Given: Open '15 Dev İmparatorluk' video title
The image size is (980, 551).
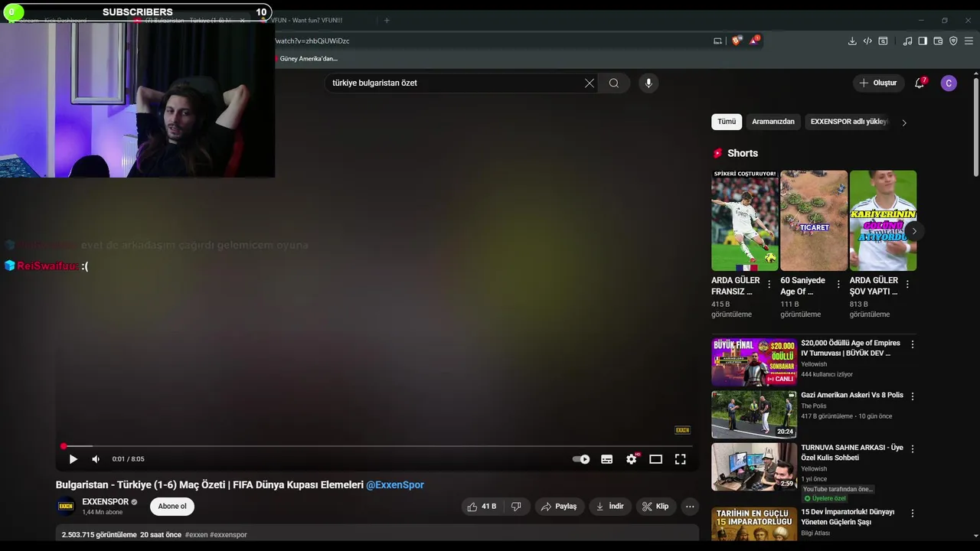Looking at the screenshot, I should [848, 517].
